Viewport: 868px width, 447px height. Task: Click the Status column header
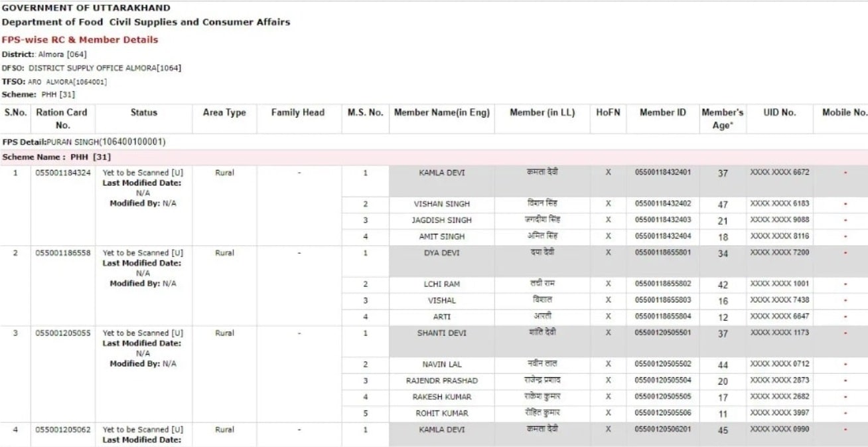tap(143, 112)
